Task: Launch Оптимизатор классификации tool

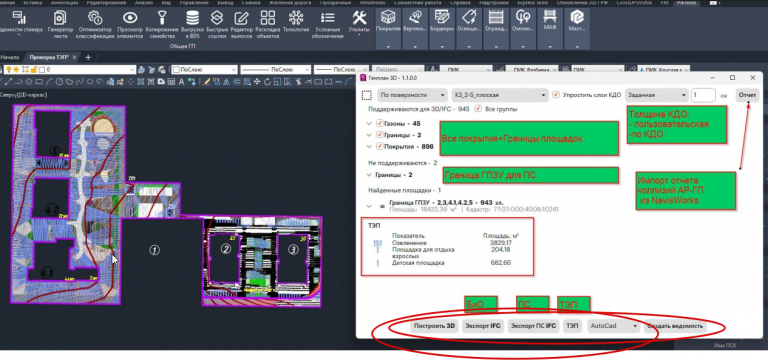Action: coord(96,24)
